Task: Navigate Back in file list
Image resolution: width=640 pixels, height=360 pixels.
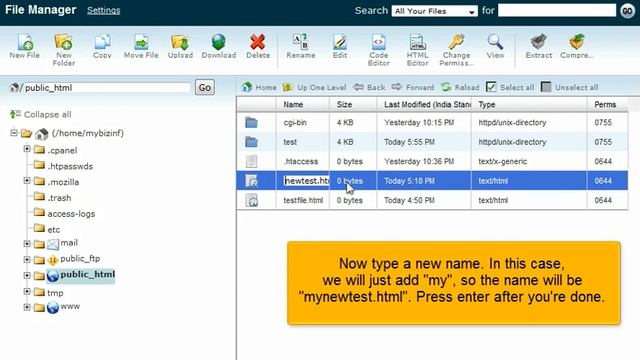Action: point(369,87)
